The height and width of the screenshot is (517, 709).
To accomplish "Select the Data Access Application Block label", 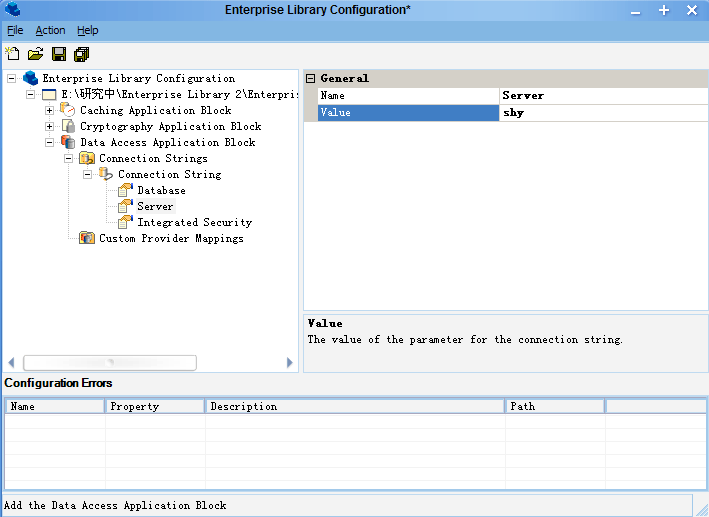I will tap(168, 142).
